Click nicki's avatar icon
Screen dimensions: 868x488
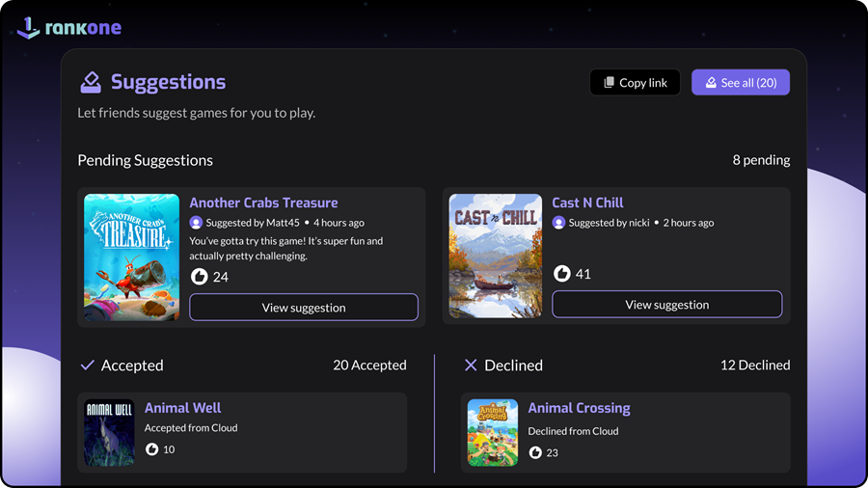click(558, 223)
